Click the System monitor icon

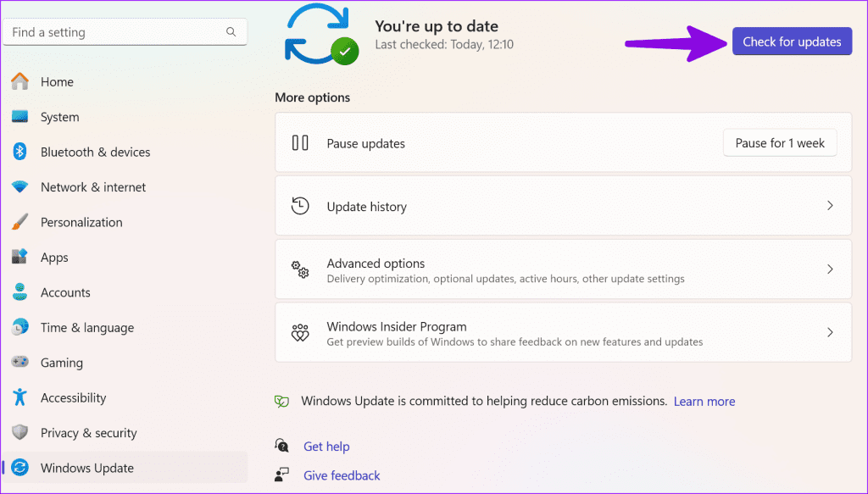click(20, 116)
